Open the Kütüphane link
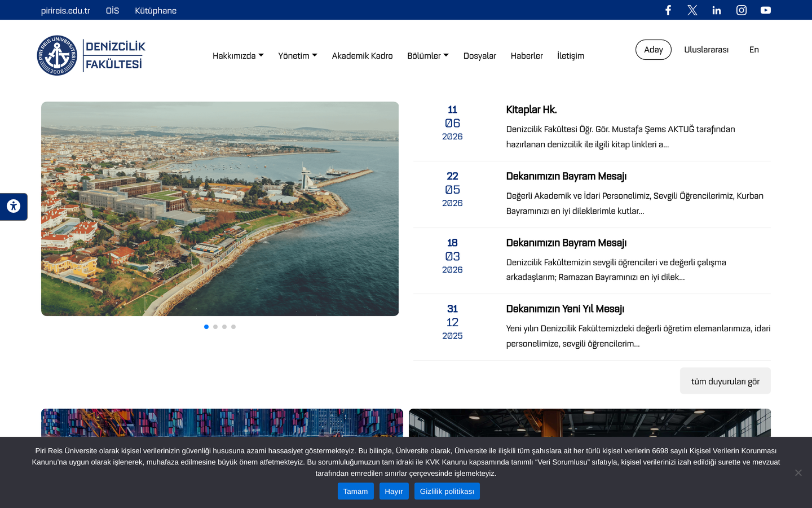This screenshot has height=508, width=812. coord(156,10)
